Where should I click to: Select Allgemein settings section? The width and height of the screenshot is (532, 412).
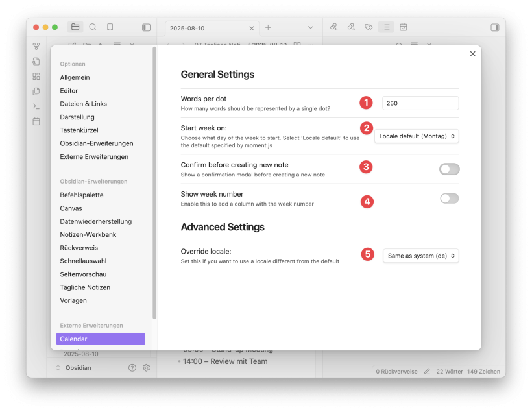click(75, 77)
